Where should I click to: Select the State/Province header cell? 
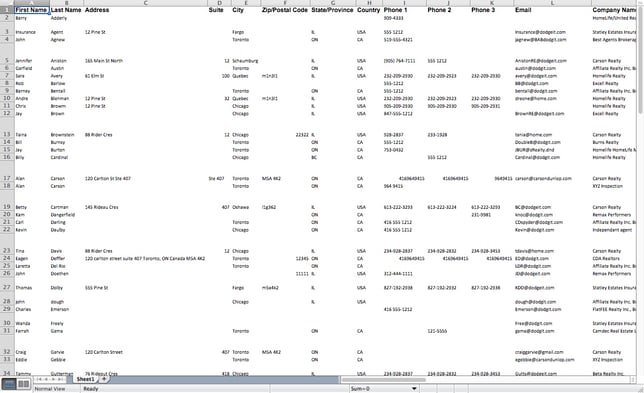click(x=333, y=10)
